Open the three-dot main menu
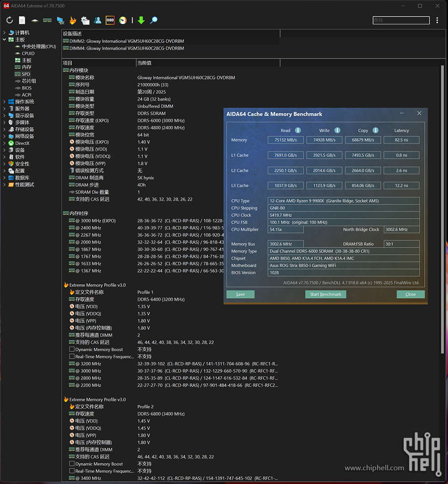This screenshot has width=448, height=484. [x=437, y=21]
